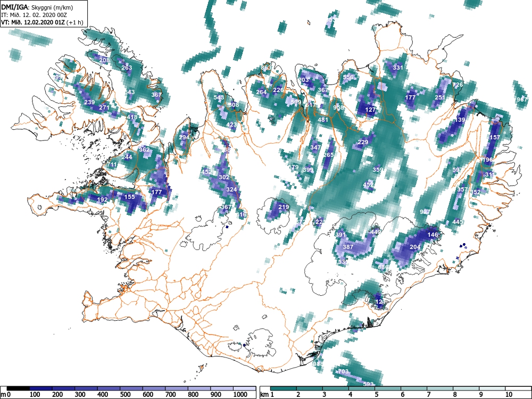Select the visibility value 597

[458, 170]
